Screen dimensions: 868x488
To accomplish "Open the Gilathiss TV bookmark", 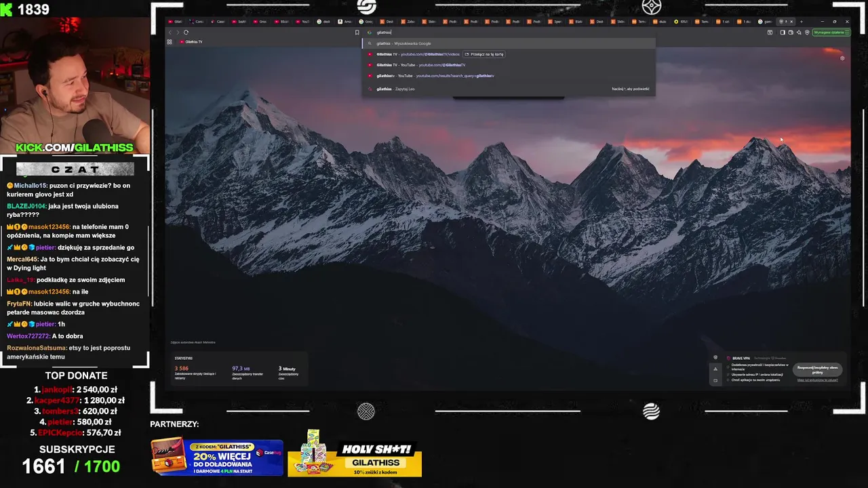I will pyautogui.click(x=191, y=42).
